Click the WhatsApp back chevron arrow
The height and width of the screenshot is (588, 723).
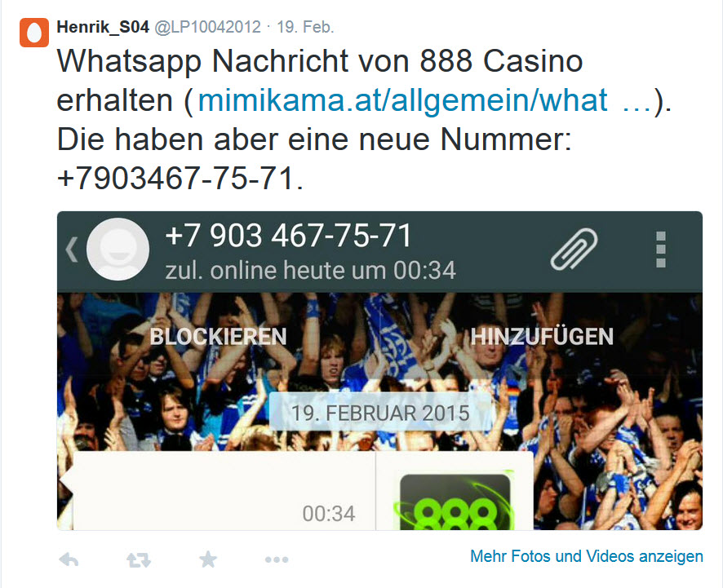click(x=72, y=250)
